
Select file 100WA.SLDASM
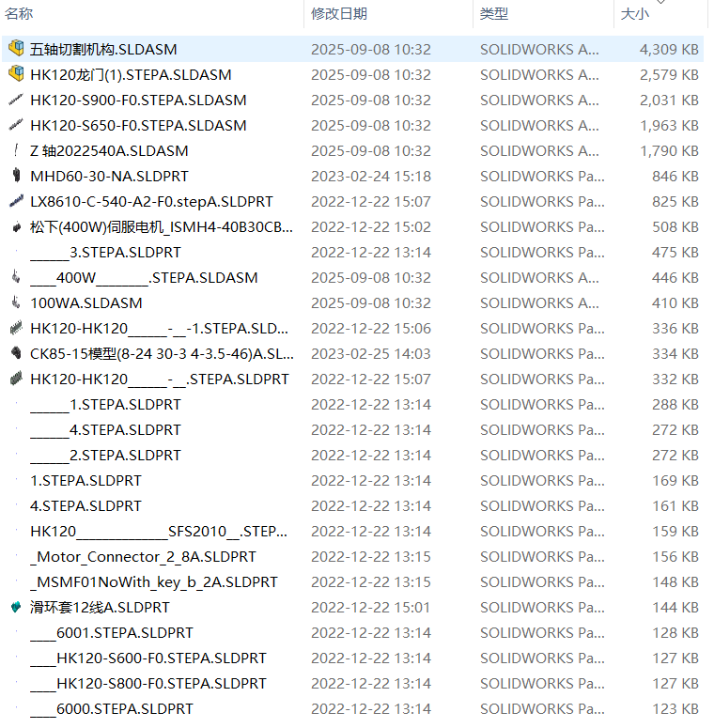coord(86,302)
